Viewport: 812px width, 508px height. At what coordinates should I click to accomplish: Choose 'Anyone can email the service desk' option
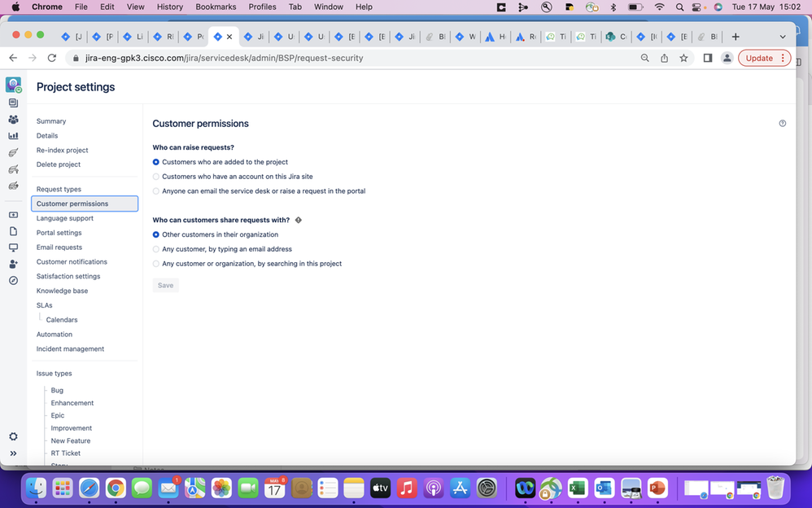click(x=155, y=191)
